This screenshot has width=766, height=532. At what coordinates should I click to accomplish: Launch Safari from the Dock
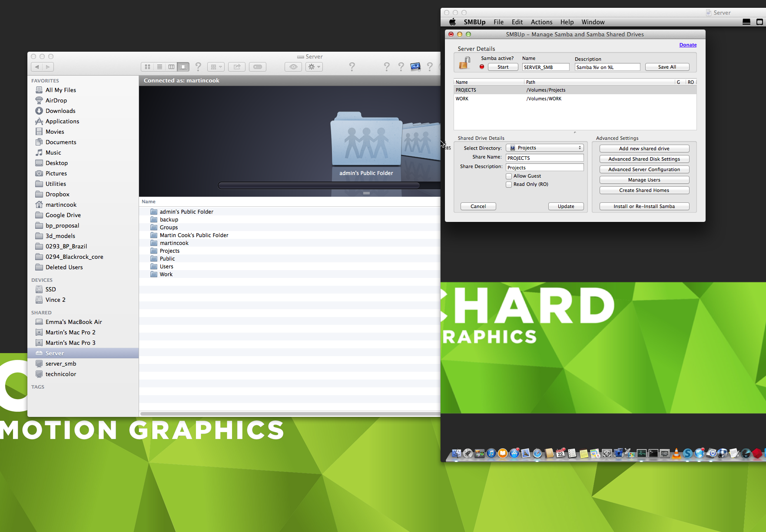(537, 453)
